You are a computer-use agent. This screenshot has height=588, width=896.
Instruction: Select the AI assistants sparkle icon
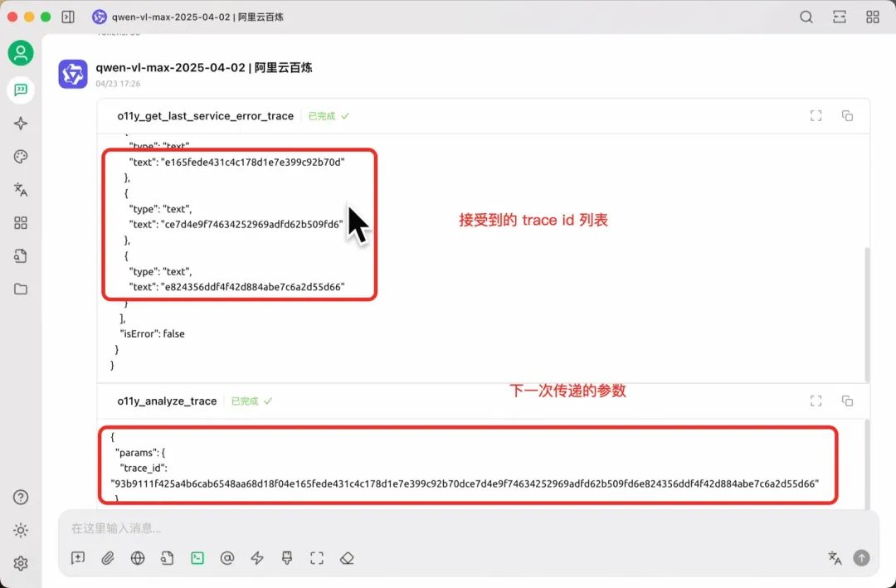tap(21, 123)
